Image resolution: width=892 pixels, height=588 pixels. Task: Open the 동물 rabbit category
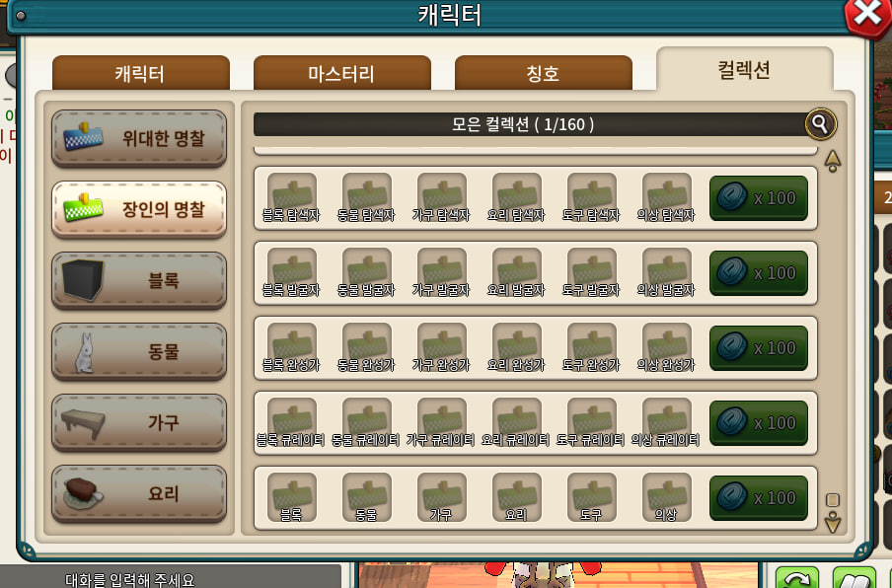[x=139, y=351]
